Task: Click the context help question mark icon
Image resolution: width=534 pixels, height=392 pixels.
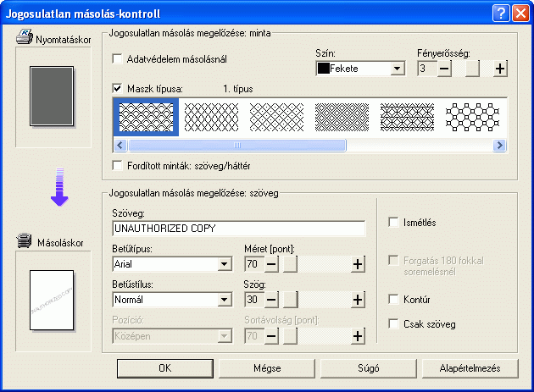Action: 500,13
